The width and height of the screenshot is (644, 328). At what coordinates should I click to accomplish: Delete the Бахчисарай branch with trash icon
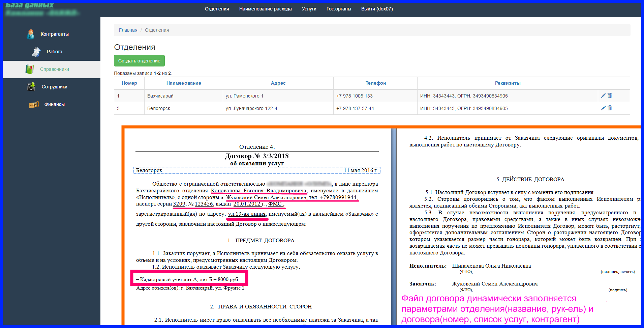pos(610,95)
